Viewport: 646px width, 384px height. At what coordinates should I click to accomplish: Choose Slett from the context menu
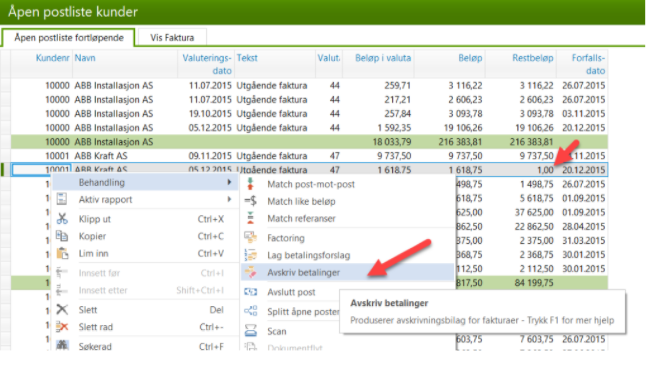tap(145, 310)
